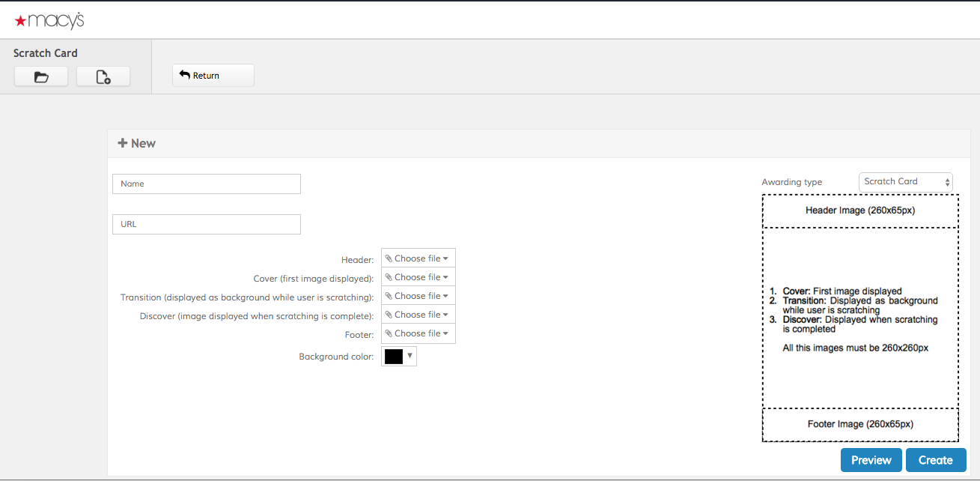
Task: Open the Discover Choose file dropdown
Action: tap(418, 315)
